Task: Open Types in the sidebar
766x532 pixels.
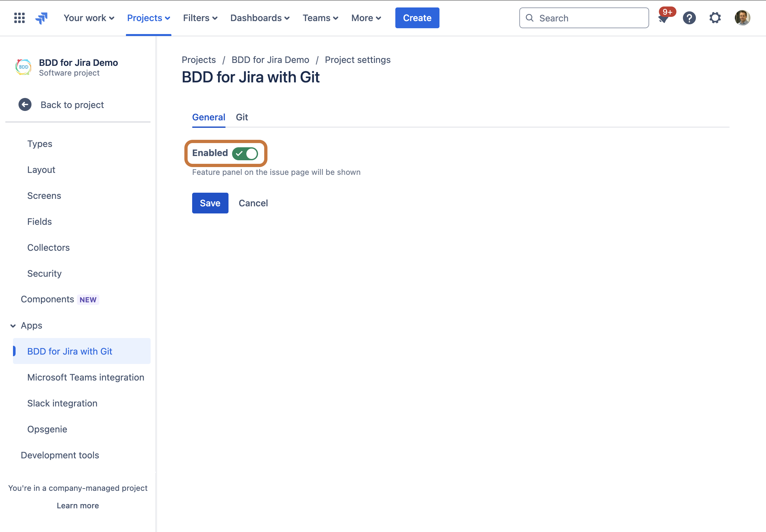Action: (x=40, y=144)
